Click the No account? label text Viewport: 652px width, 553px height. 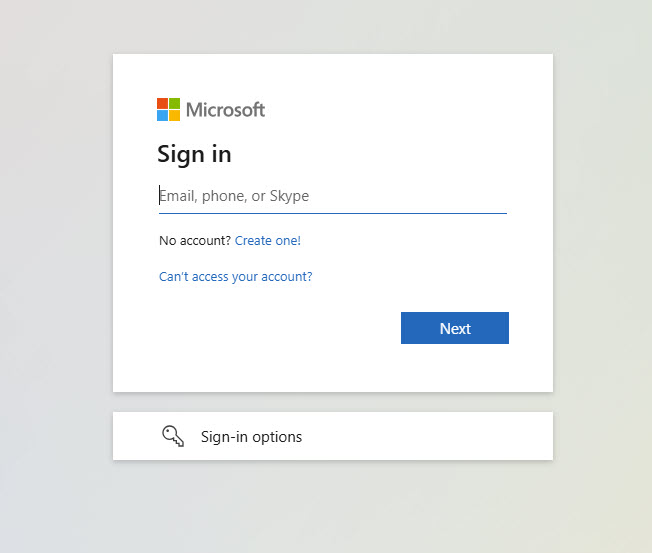195,241
